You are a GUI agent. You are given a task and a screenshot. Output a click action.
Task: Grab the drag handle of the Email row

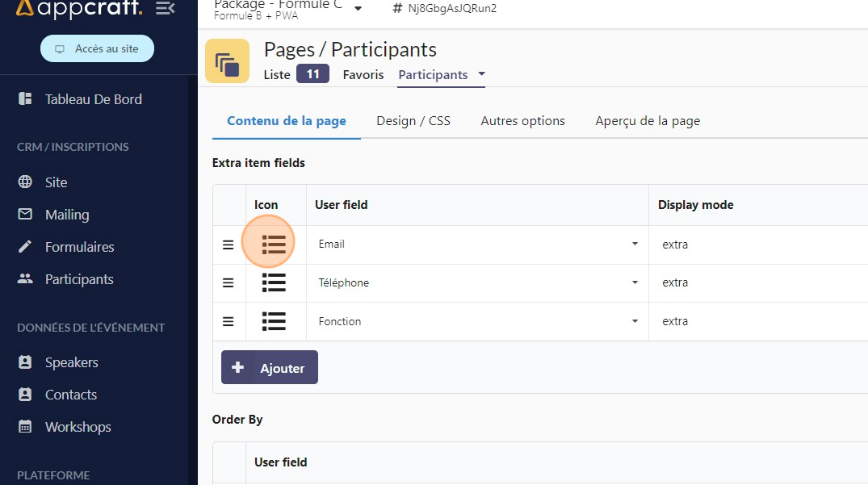tap(229, 245)
